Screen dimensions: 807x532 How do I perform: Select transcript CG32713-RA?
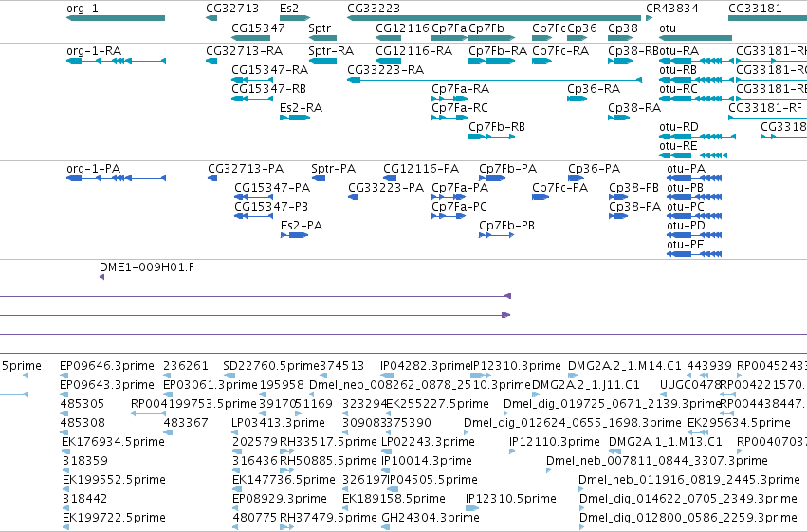[211, 61]
